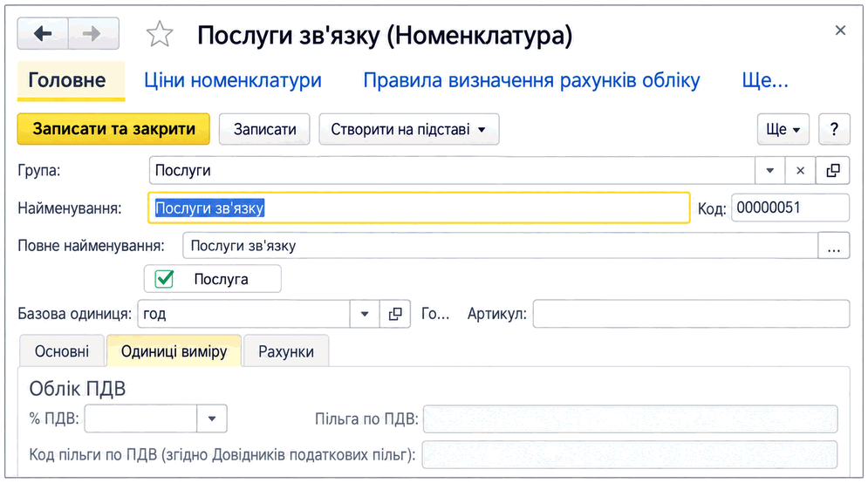Open the Ціни номенклатури section
Viewport: 868px width, 483px height.
233,80
